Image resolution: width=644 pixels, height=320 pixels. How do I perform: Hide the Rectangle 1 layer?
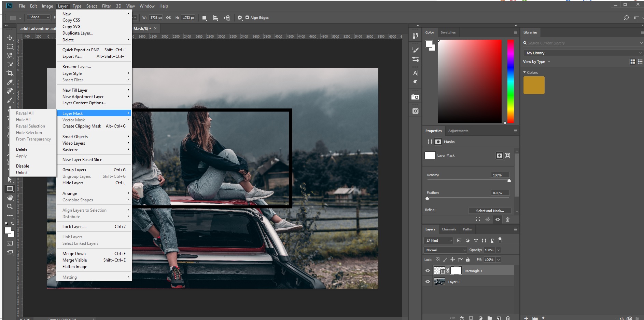[x=428, y=271]
